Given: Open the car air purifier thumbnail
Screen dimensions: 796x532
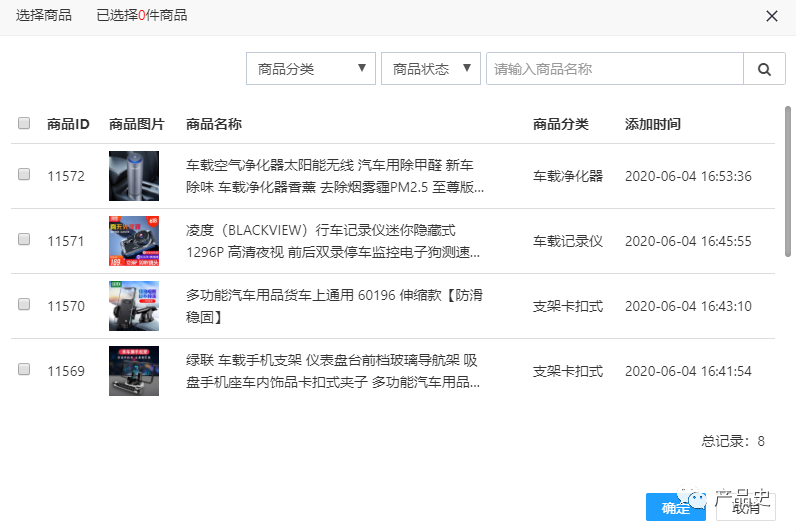Looking at the screenshot, I should point(134,176).
